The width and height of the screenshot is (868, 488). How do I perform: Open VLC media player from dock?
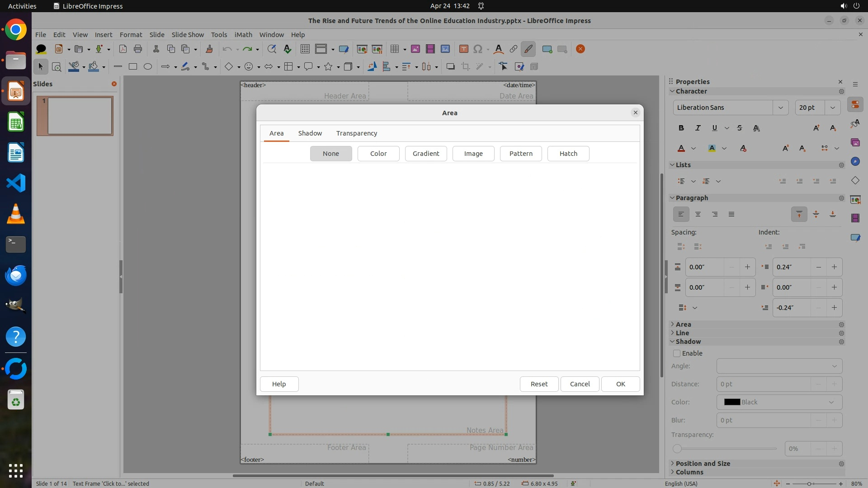pos(16,214)
